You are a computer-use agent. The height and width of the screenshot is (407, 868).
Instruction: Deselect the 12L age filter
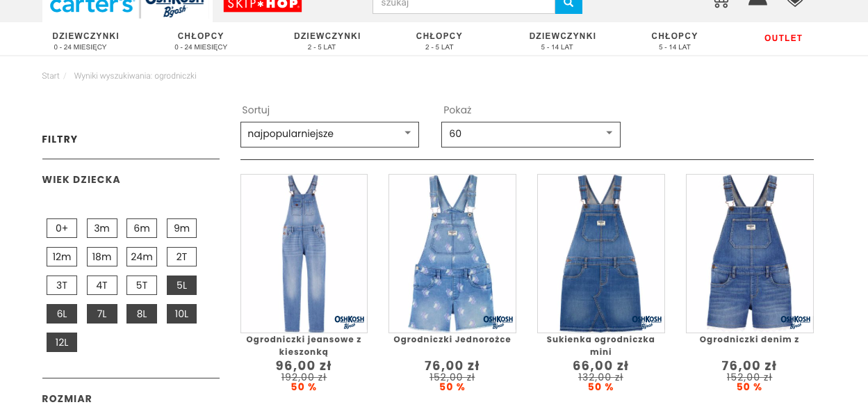pyautogui.click(x=62, y=342)
